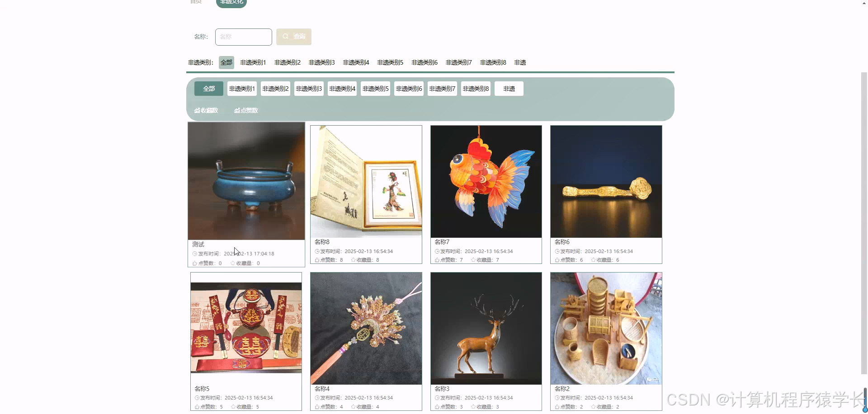
Task: Click white 非遗类别5 button in green panel
Action: pos(375,89)
